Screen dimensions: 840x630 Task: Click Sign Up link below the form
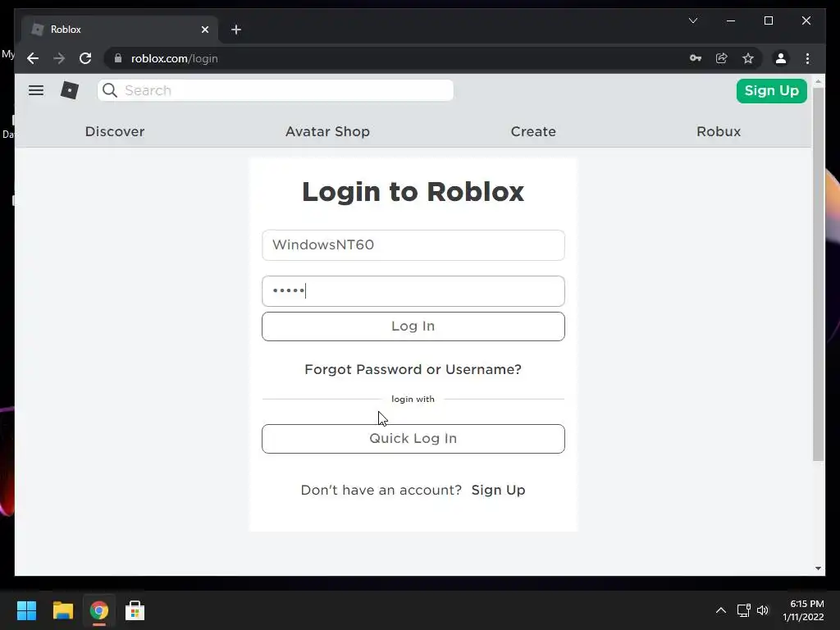point(498,491)
